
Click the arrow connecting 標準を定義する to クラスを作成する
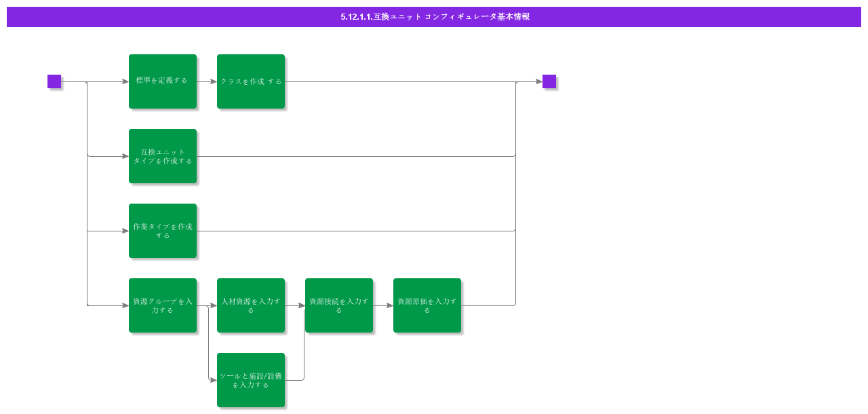click(x=207, y=81)
